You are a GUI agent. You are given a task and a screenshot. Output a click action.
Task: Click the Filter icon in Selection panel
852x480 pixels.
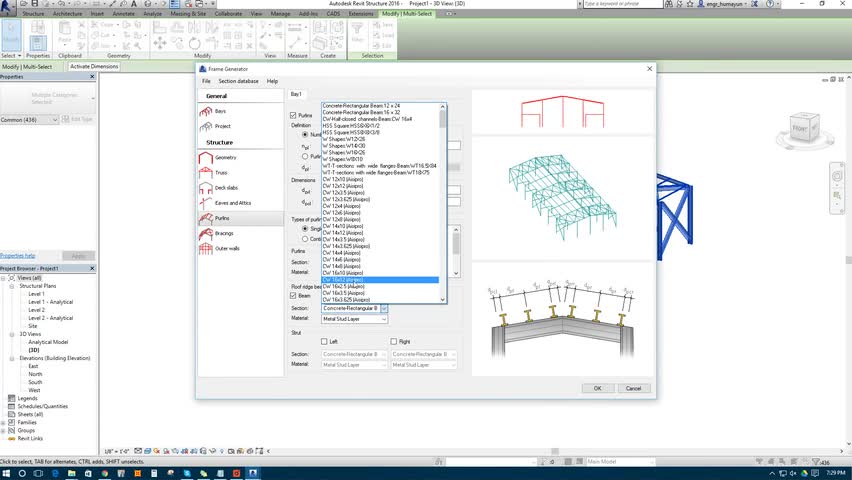click(357, 32)
